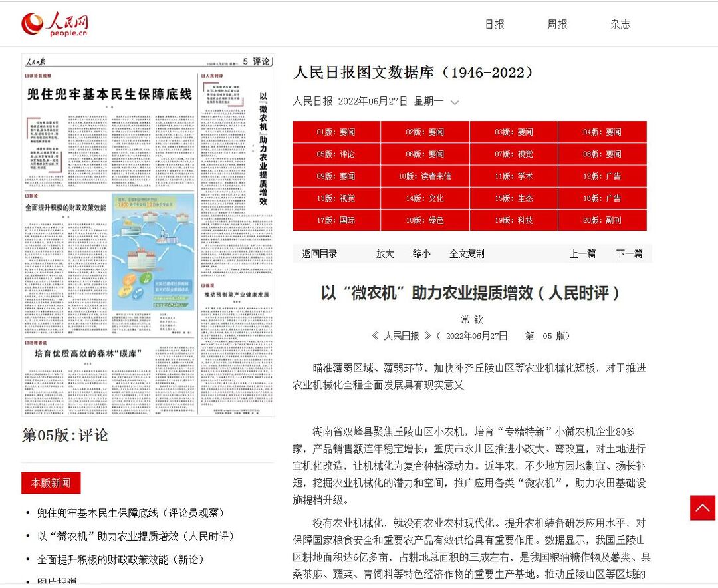Open edition 16版: 广告
The image size is (718, 588).
pyautogui.click(x=602, y=198)
